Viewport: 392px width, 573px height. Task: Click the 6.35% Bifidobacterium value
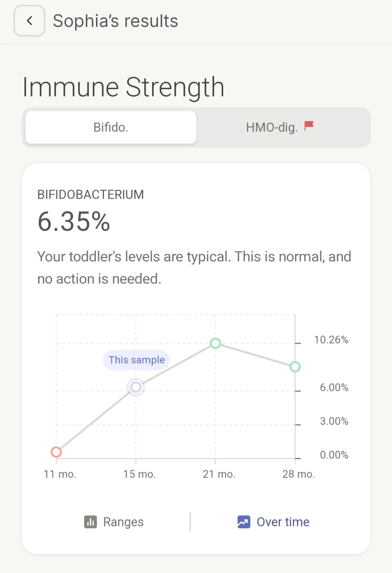(74, 221)
